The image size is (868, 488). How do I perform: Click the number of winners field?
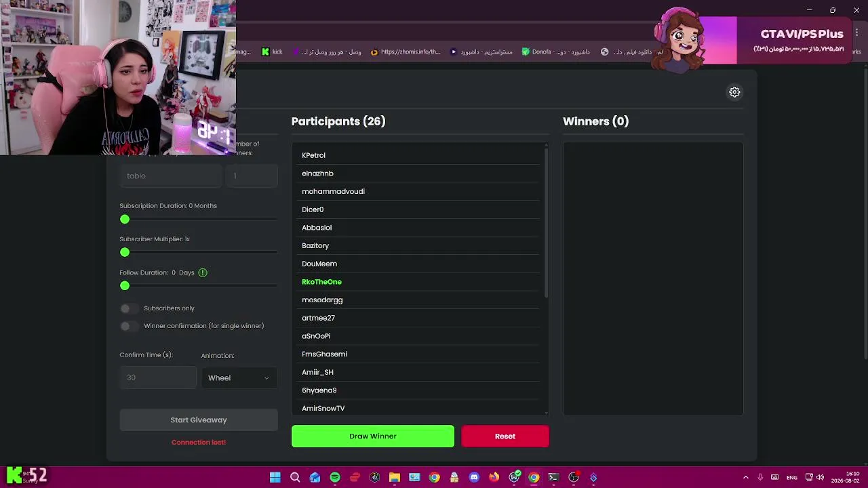tap(252, 176)
